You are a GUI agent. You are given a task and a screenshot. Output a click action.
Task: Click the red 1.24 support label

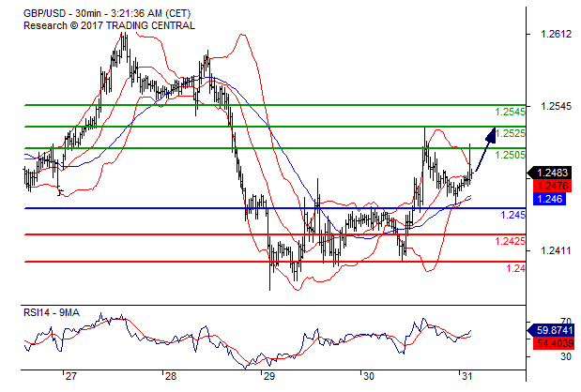coord(516,268)
